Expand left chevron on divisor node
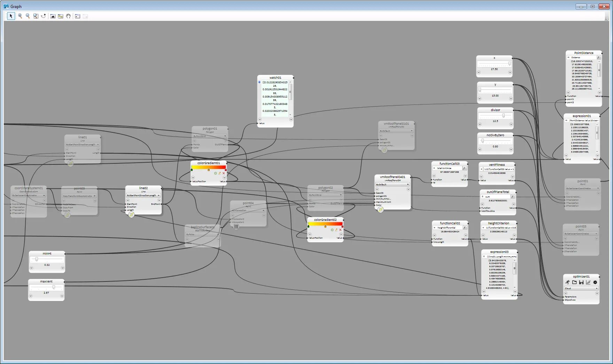This screenshot has width=613, height=364. point(480,124)
